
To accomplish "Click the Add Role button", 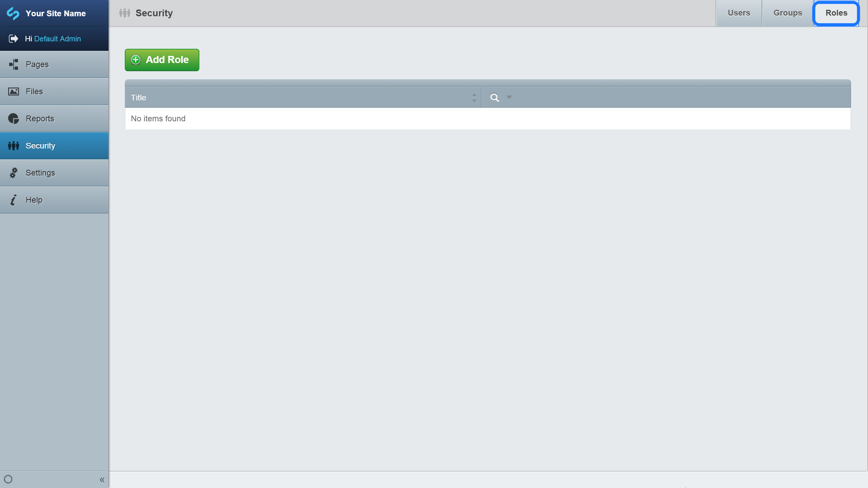I will click(162, 60).
